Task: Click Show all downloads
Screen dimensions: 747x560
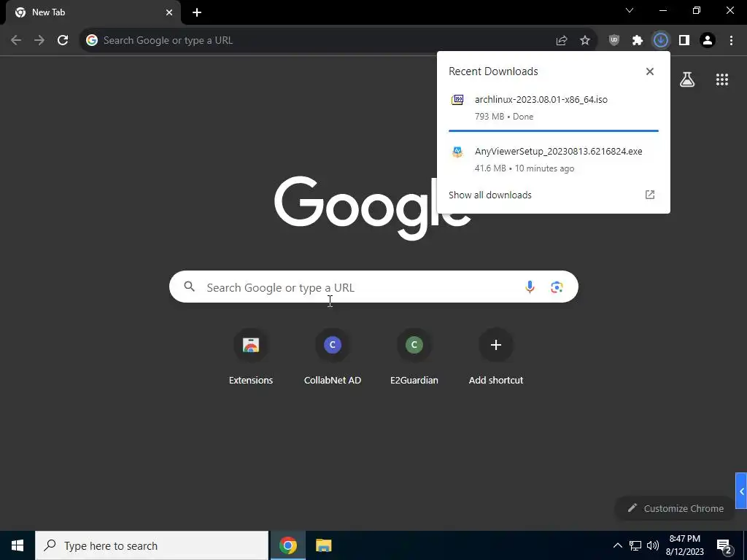Action: [x=489, y=195]
